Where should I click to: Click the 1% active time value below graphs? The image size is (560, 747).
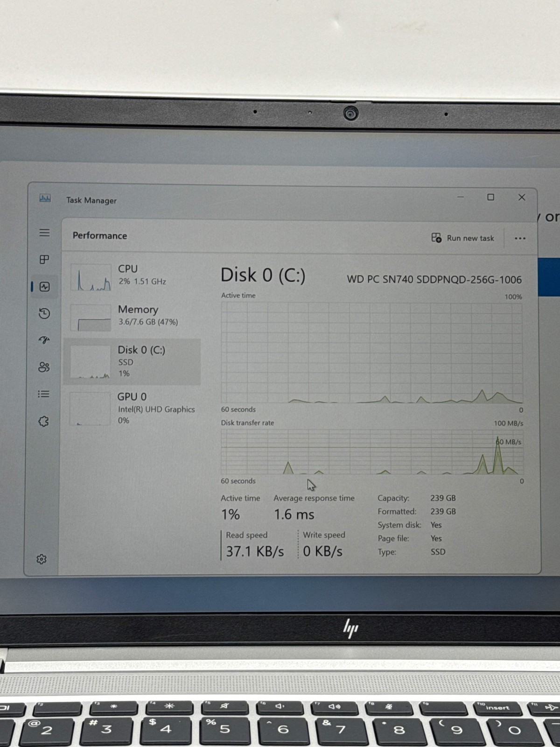(231, 514)
